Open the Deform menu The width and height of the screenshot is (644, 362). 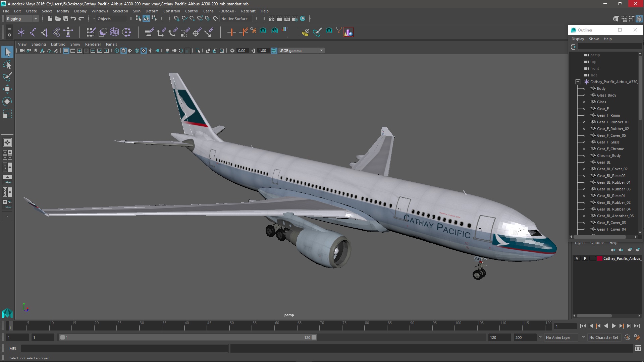tap(152, 11)
